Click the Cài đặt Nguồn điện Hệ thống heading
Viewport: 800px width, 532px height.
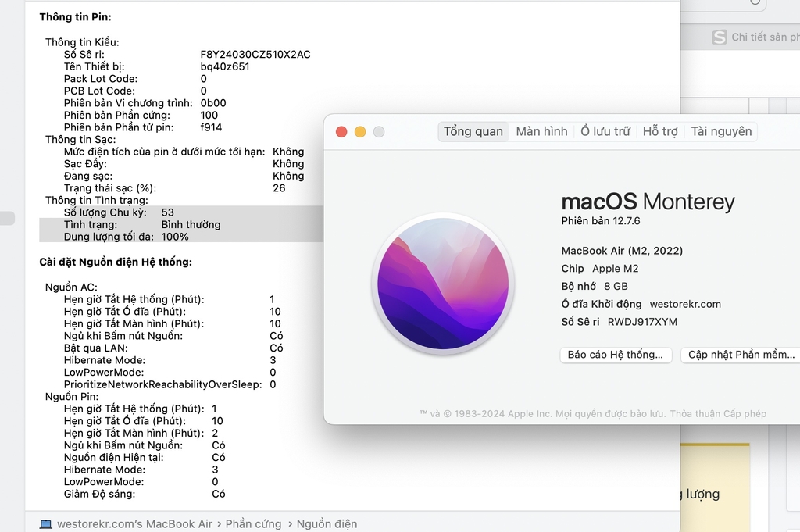(x=116, y=262)
